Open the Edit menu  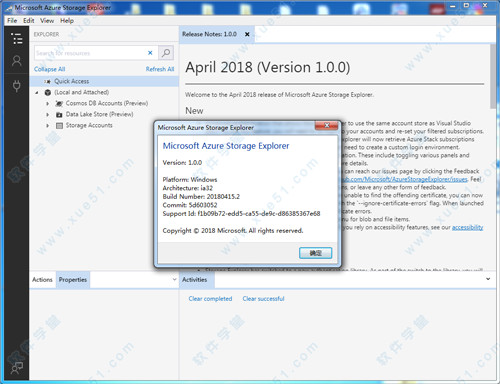point(29,21)
